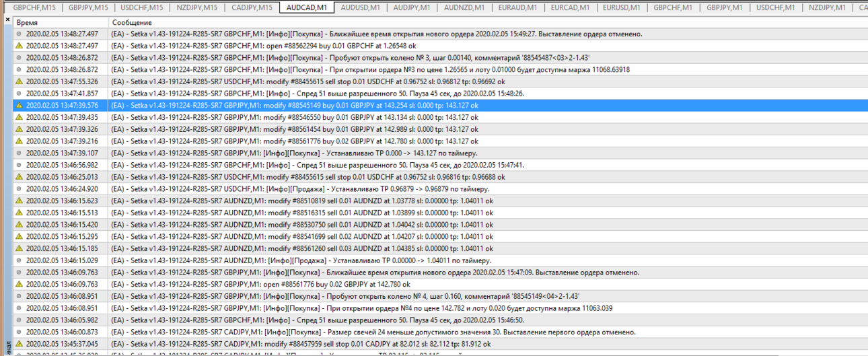Click info icon on 13:46:15.029 row

click(19, 260)
